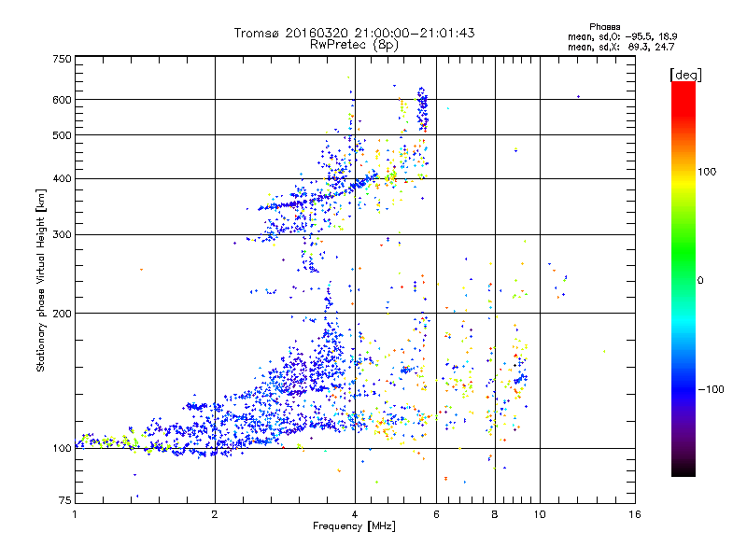
Task: Click the '0' tick label on the color bar
Action: 700,281
